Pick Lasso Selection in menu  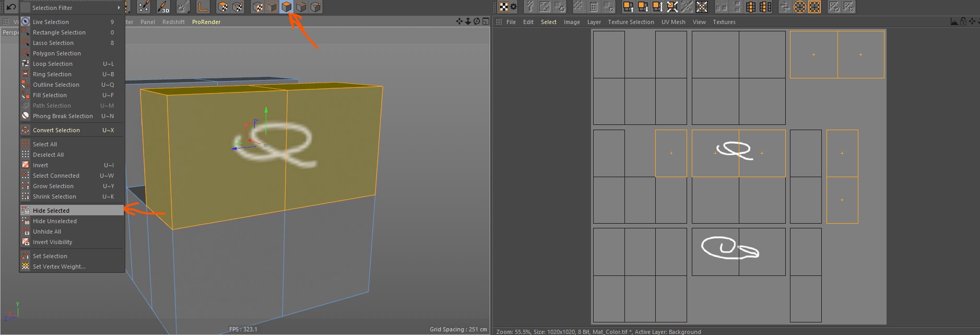pyautogui.click(x=72, y=43)
